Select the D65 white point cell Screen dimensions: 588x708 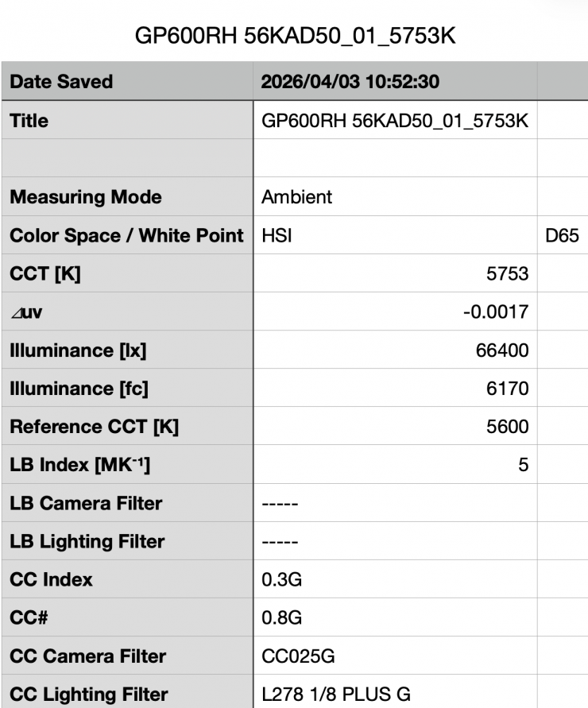(562, 236)
